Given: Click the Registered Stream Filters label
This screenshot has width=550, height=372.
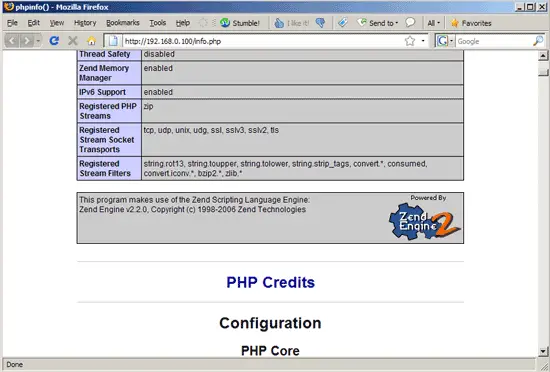Looking at the screenshot, I should pyautogui.click(x=105, y=168).
